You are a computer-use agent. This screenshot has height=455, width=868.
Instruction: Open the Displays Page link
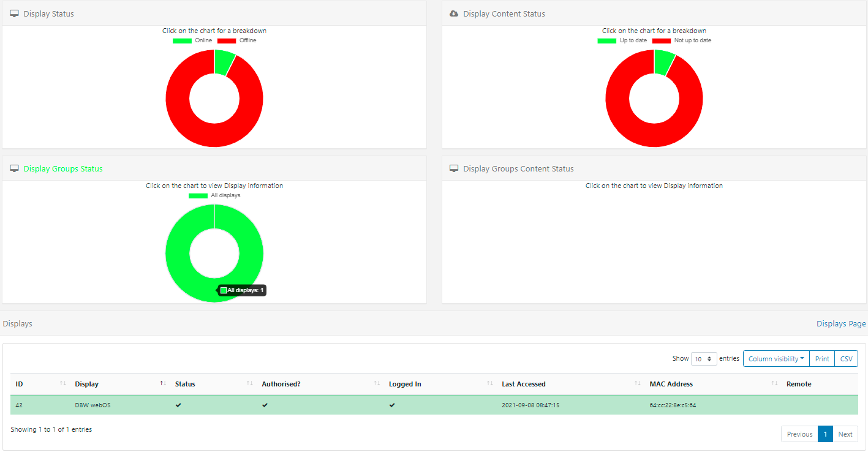coord(840,323)
